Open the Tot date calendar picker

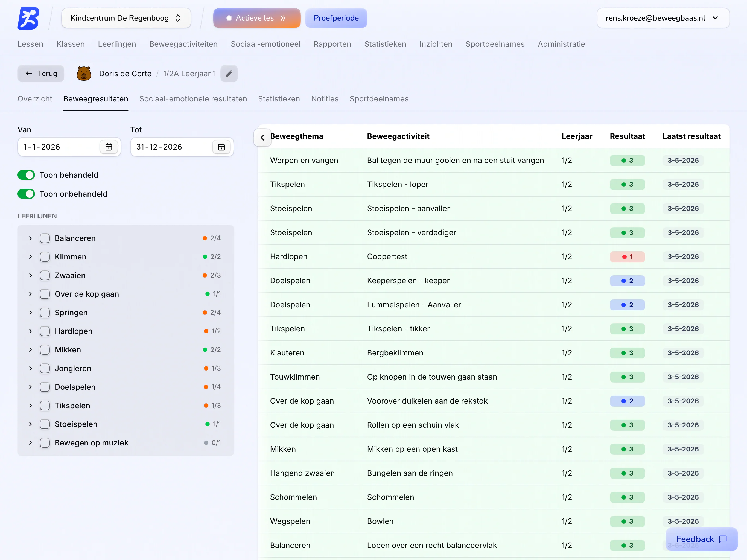pyautogui.click(x=221, y=147)
